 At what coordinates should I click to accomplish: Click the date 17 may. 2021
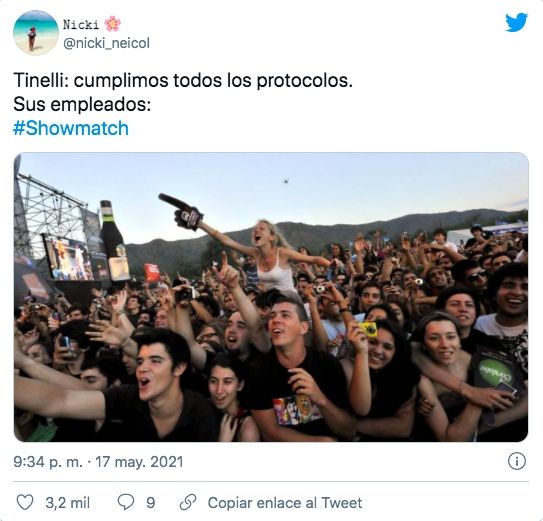pyautogui.click(x=139, y=462)
